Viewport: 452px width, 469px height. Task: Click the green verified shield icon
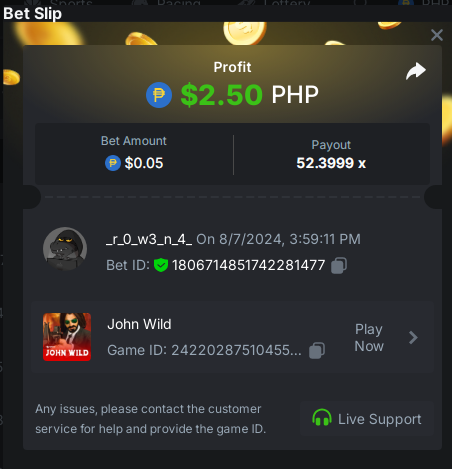pos(161,265)
